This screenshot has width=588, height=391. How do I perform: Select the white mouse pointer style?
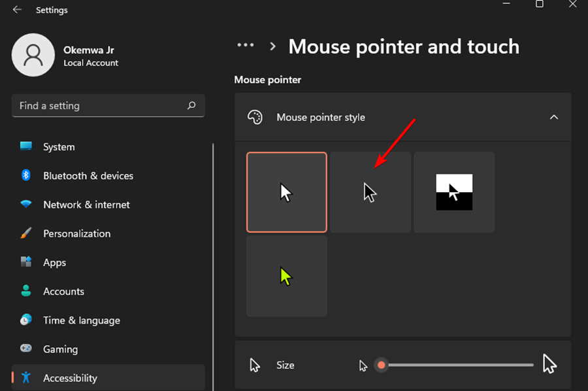(287, 192)
